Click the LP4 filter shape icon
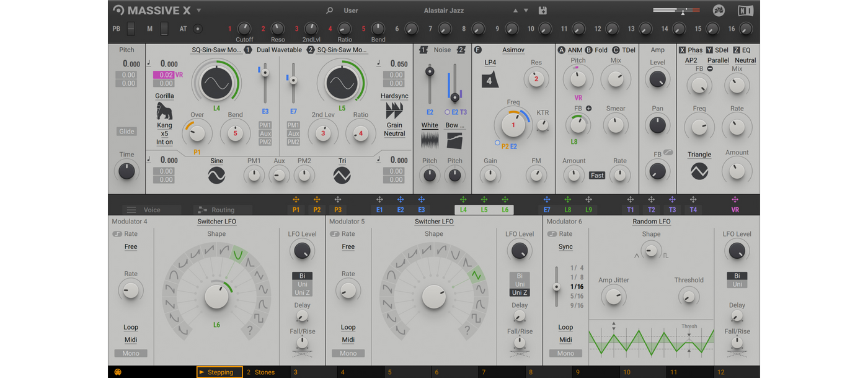The height and width of the screenshot is (378, 868). coord(490,79)
